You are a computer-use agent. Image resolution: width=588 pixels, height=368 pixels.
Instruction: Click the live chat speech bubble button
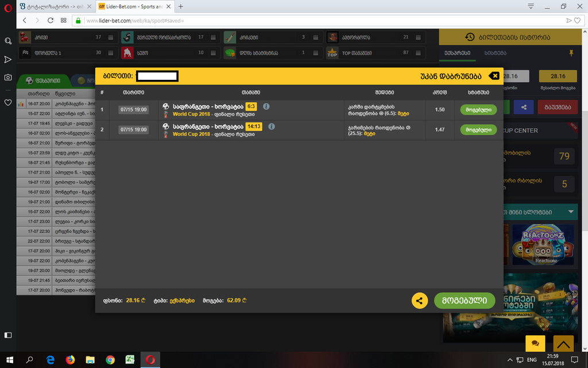535,343
